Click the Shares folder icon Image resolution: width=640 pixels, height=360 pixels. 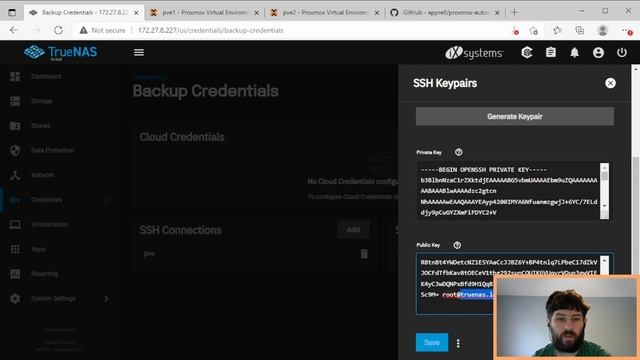click(x=15, y=126)
